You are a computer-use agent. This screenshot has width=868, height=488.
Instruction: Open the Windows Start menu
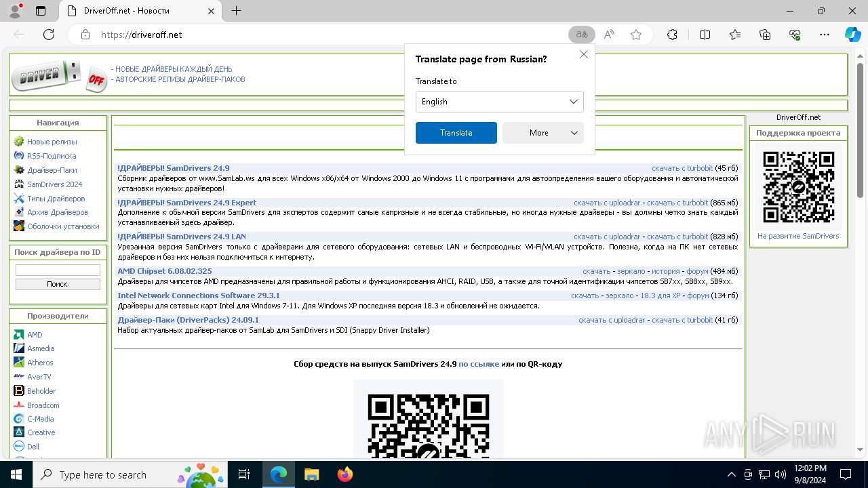click(16, 474)
